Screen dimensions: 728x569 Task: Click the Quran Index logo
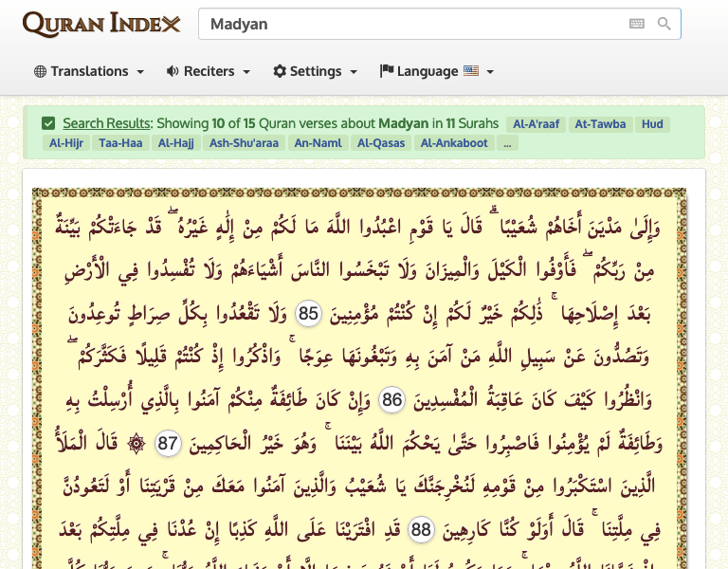pyautogui.click(x=101, y=24)
